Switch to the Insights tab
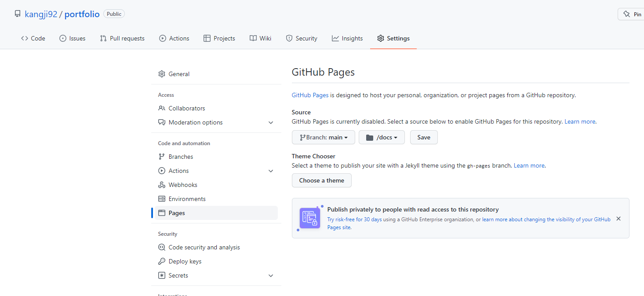The image size is (644, 296). tap(347, 38)
